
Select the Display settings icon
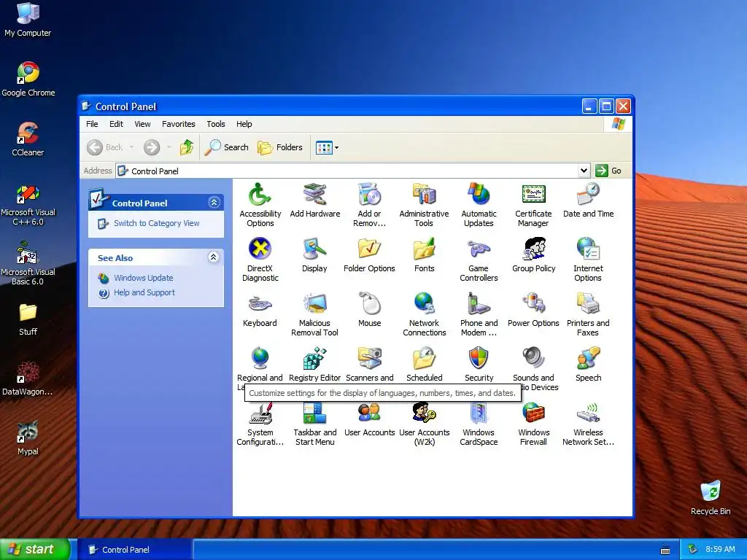[314, 249]
